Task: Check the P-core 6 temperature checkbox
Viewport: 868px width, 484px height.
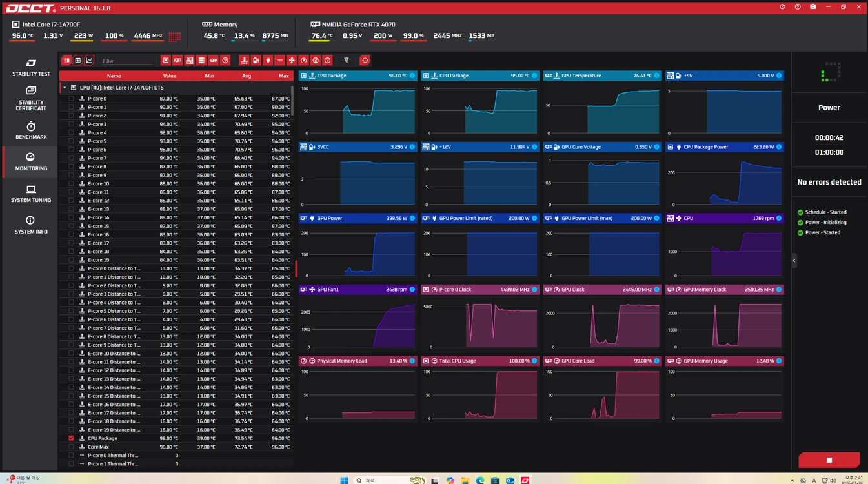Action: (x=71, y=150)
